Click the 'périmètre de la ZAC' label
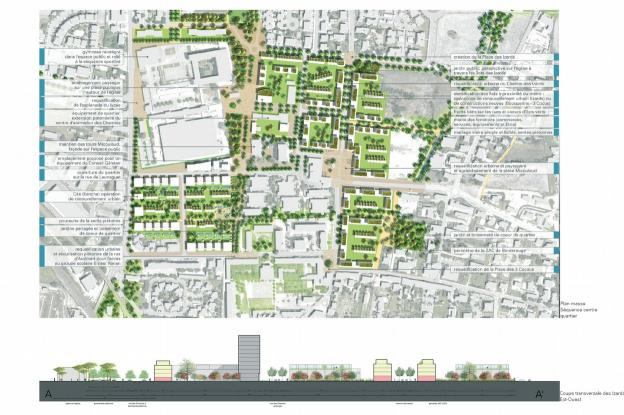Screen dimensions: 624x415 (x=490, y=251)
